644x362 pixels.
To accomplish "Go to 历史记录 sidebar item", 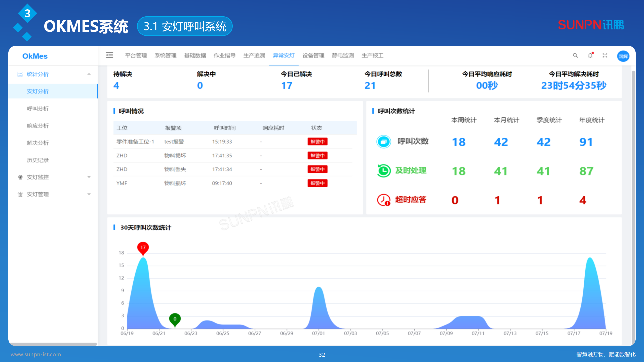I will 38,160.
